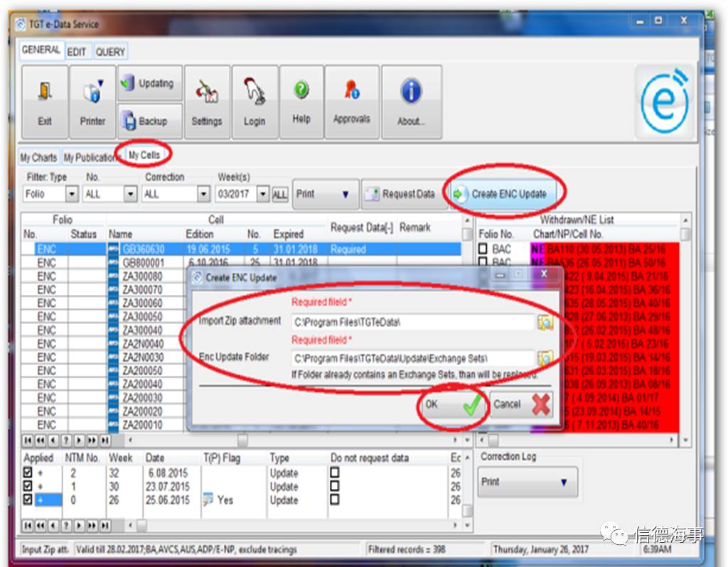Click the ALL weeks button
This screenshot has width=728, height=567.
click(x=279, y=195)
